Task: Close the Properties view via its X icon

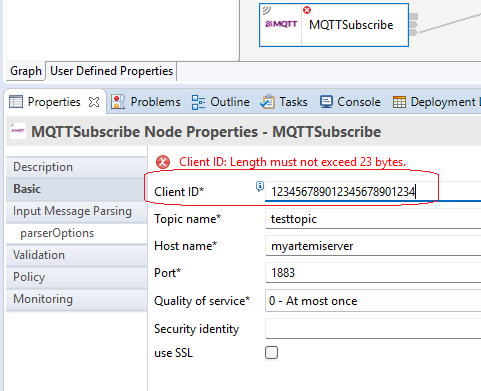Action: 94,102
